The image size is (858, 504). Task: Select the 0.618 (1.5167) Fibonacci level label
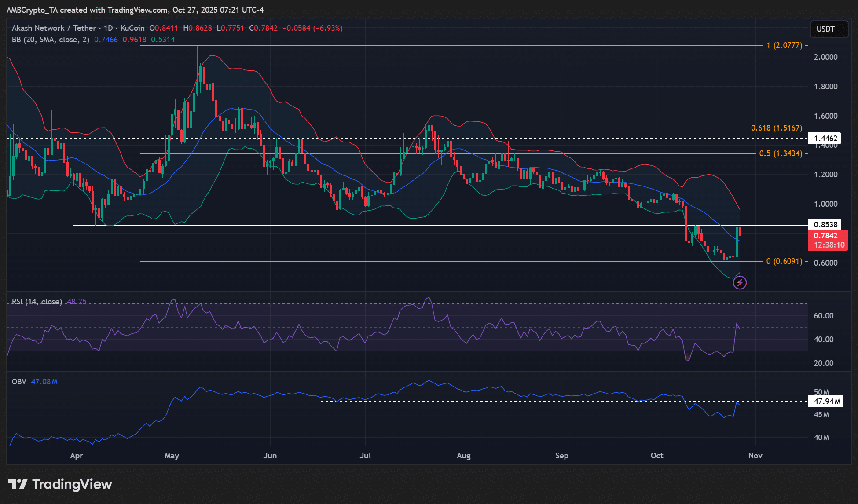click(776, 128)
